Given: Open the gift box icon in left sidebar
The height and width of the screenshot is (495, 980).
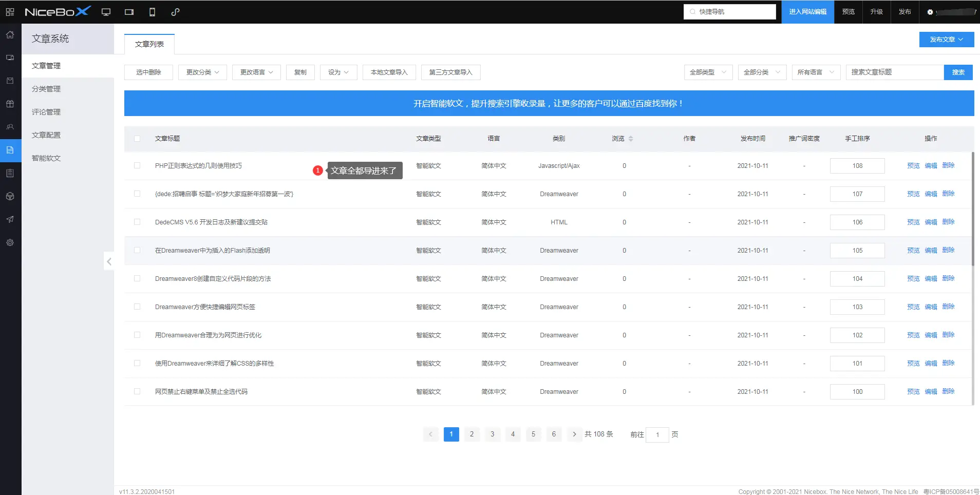Looking at the screenshot, I should click(10, 104).
